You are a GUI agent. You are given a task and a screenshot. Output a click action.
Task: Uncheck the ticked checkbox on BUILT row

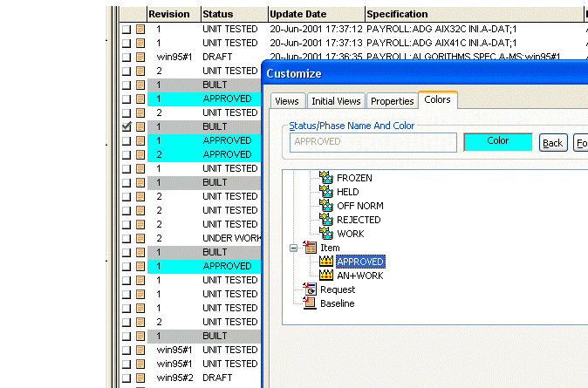pos(126,126)
